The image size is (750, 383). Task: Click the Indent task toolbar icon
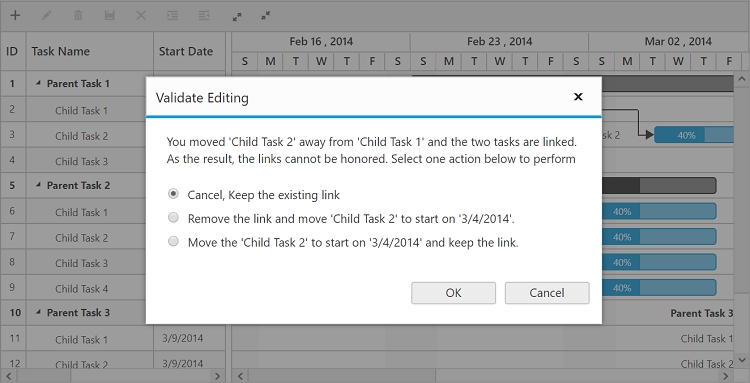click(172, 15)
